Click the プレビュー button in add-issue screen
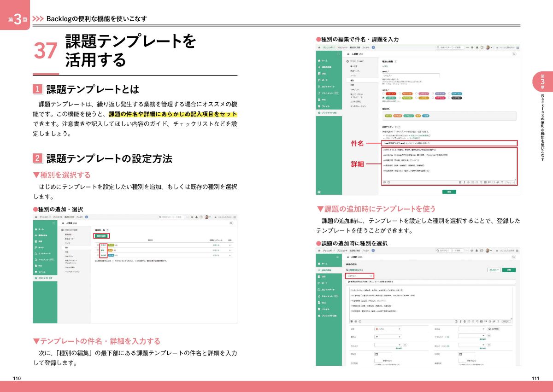 [x=493, y=269]
